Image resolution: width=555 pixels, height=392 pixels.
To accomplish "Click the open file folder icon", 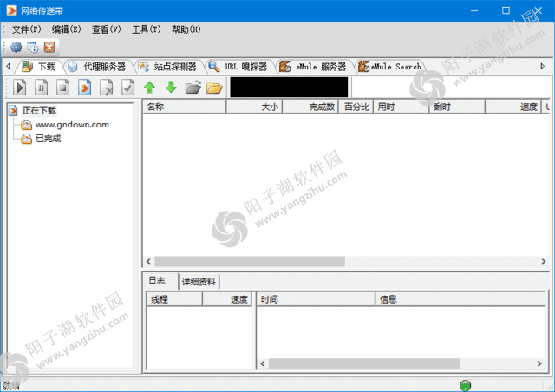I will [193, 88].
